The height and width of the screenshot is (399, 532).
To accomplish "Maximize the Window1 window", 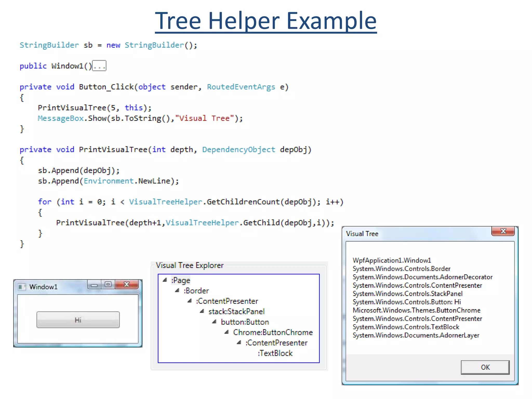I will tap(108, 284).
